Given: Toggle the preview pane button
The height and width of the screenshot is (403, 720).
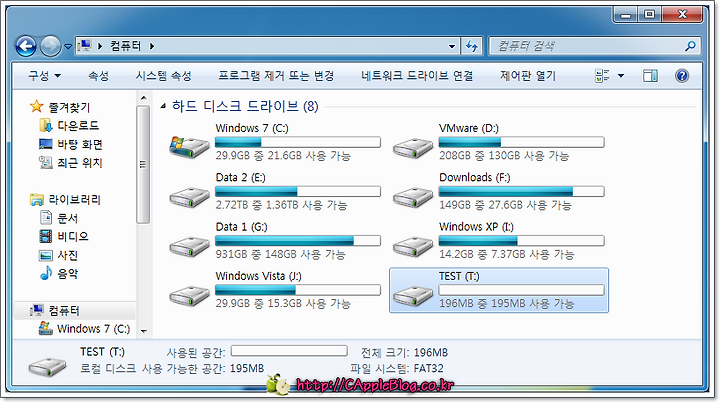Looking at the screenshot, I should coord(650,76).
